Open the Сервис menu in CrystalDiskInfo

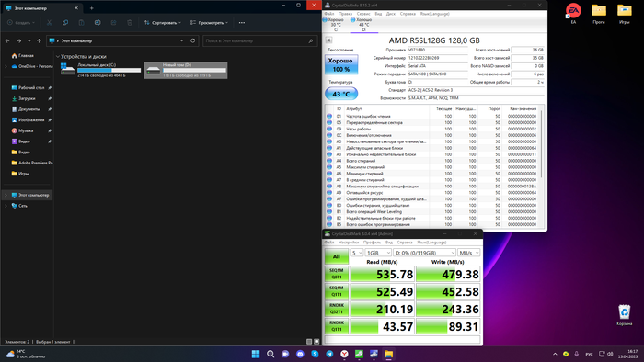tap(363, 14)
